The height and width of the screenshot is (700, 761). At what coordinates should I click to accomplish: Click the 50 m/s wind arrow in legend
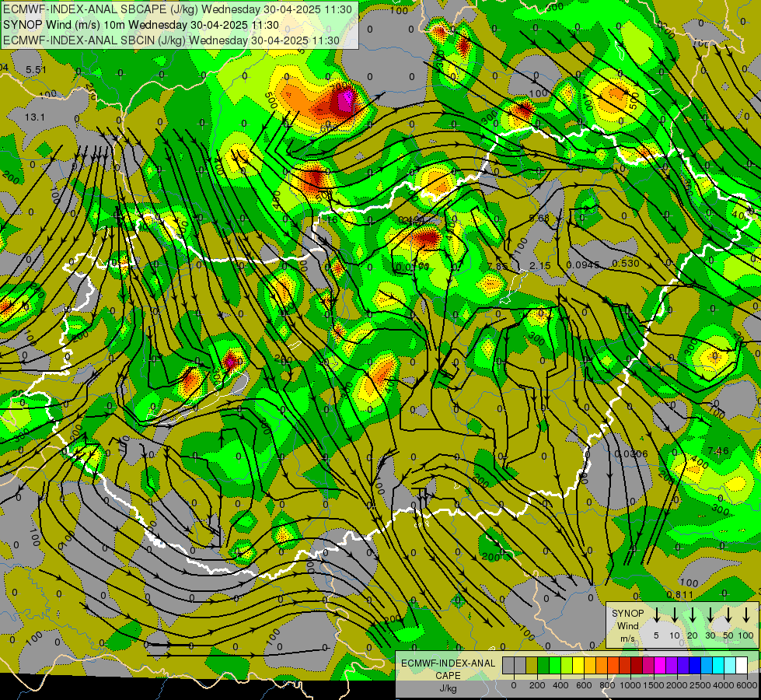(728, 615)
